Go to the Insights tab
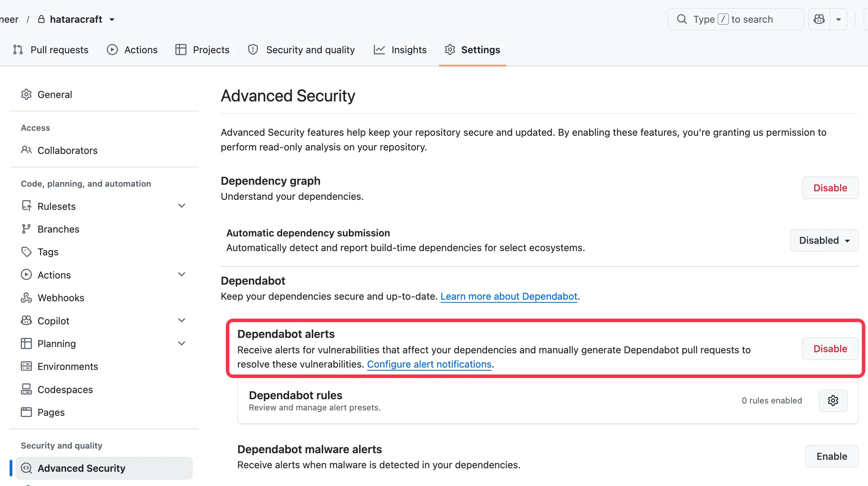Viewport: 868px width, 486px height. point(400,50)
